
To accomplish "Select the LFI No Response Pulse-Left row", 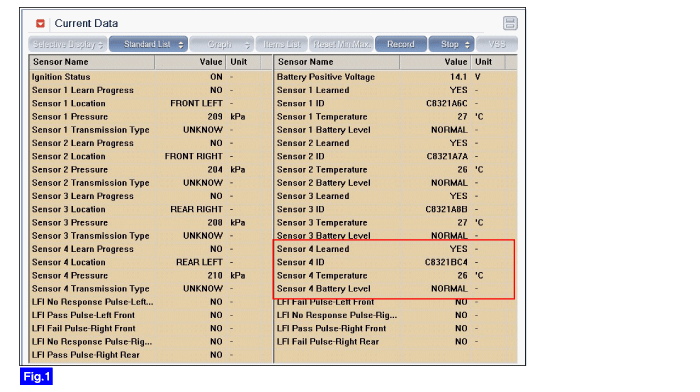I will point(151,302).
